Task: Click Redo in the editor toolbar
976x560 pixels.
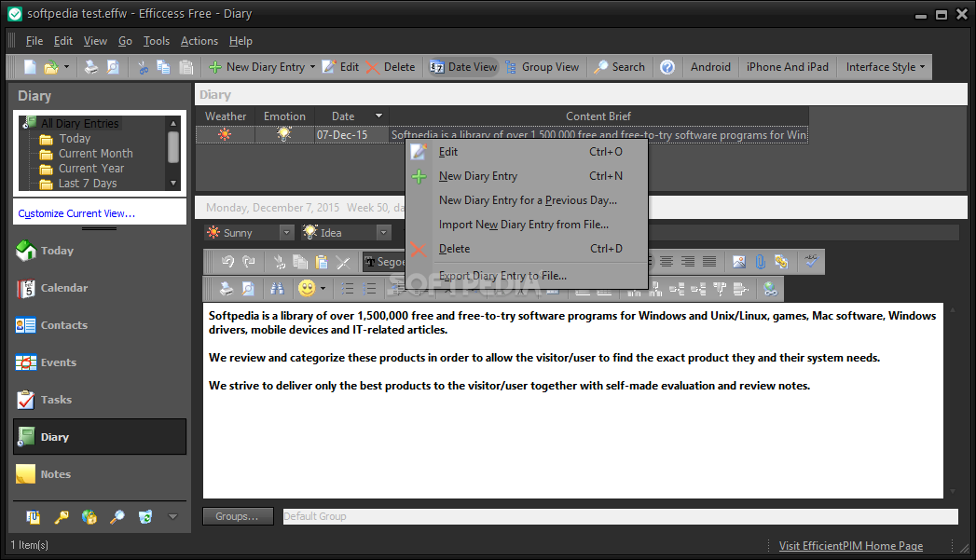Action: [249, 262]
